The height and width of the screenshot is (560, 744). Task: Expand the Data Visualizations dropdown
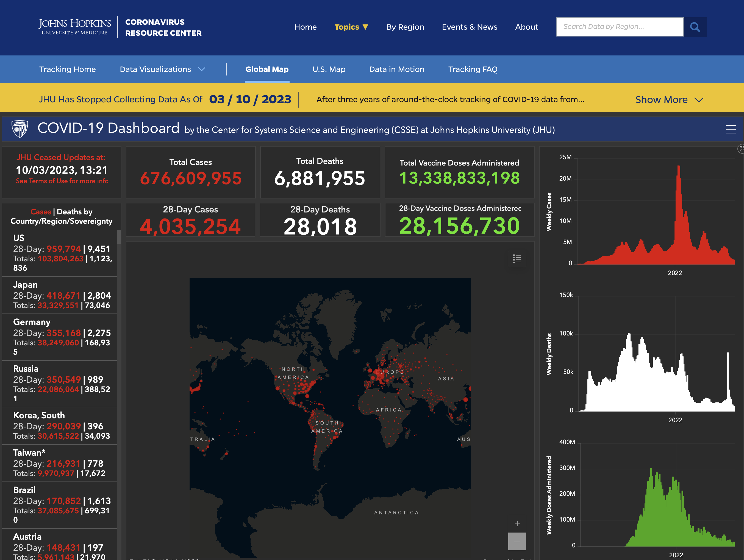tap(162, 69)
